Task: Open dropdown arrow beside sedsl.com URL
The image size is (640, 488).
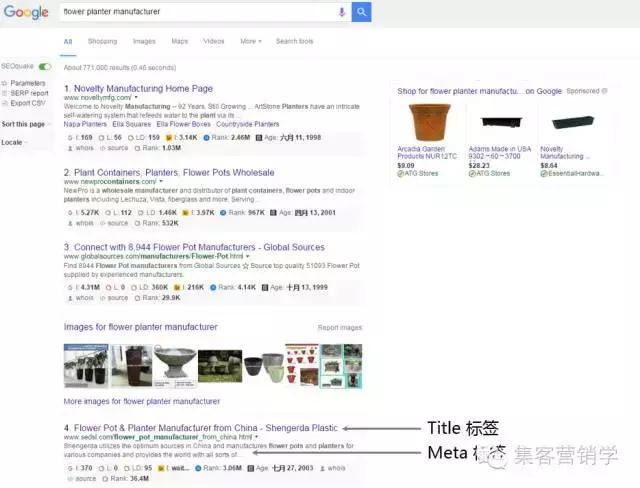Action: [256, 437]
